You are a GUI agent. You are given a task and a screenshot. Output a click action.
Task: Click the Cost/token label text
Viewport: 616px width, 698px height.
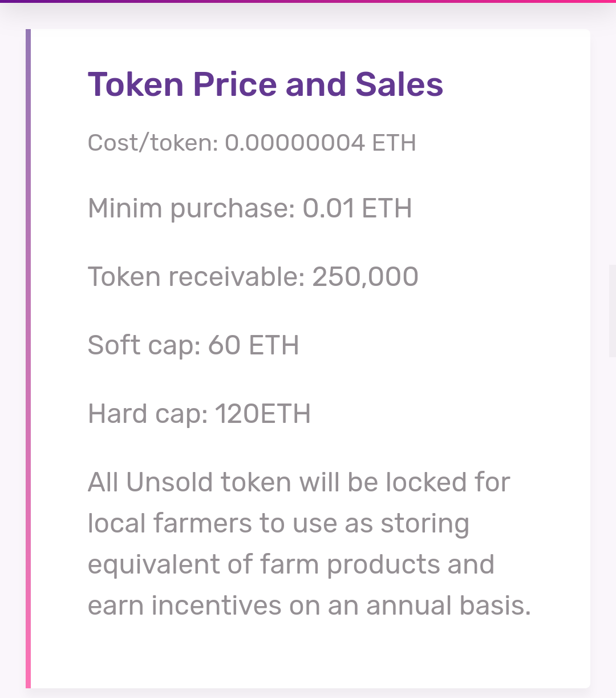tap(153, 143)
